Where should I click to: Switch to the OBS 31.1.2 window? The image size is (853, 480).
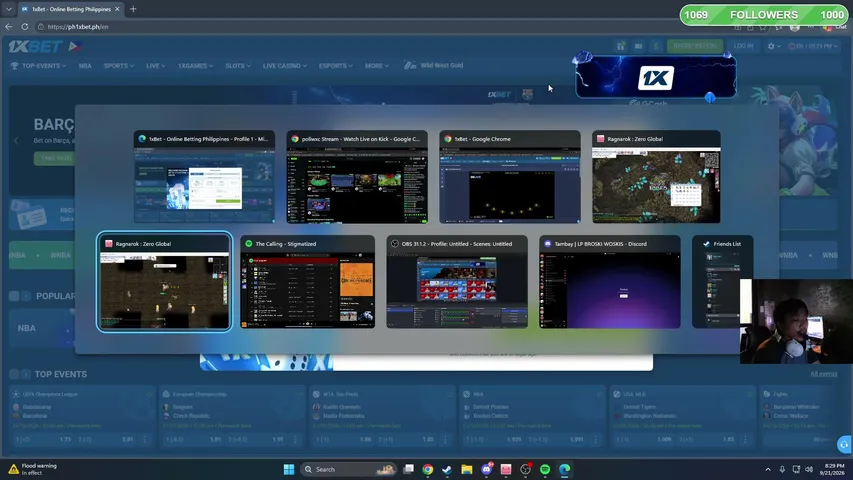click(457, 282)
